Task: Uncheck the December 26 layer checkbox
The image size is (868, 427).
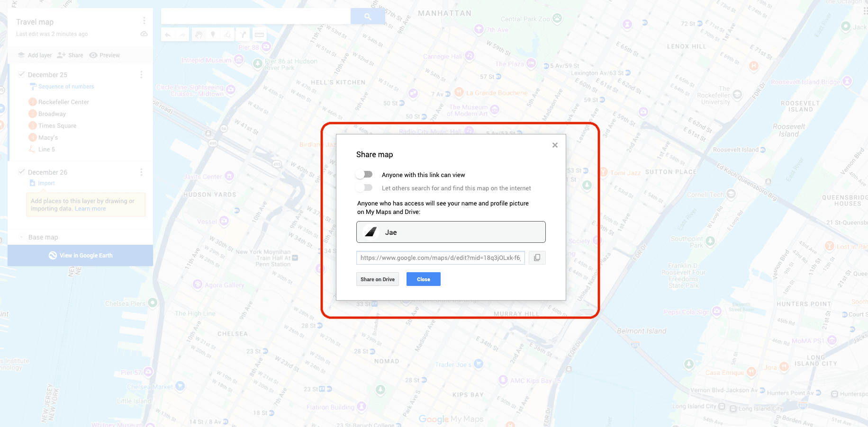Action: (21, 172)
